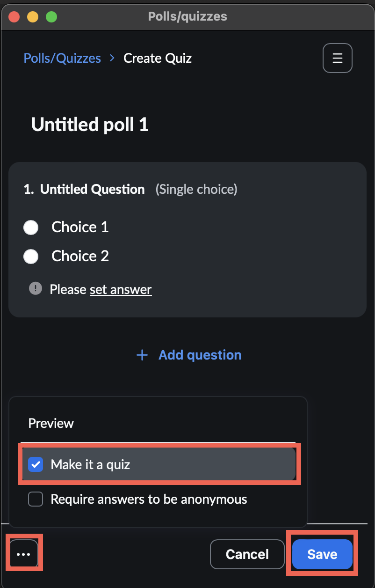Open the Polls/Quizzes breadcrumb link
The height and width of the screenshot is (588, 375).
(62, 58)
